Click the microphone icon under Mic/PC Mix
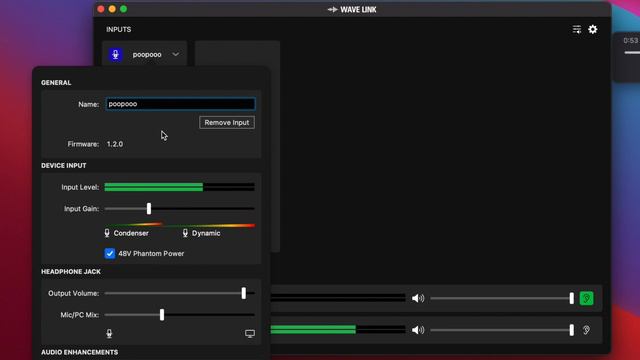This screenshot has width=640, height=360. (109, 333)
